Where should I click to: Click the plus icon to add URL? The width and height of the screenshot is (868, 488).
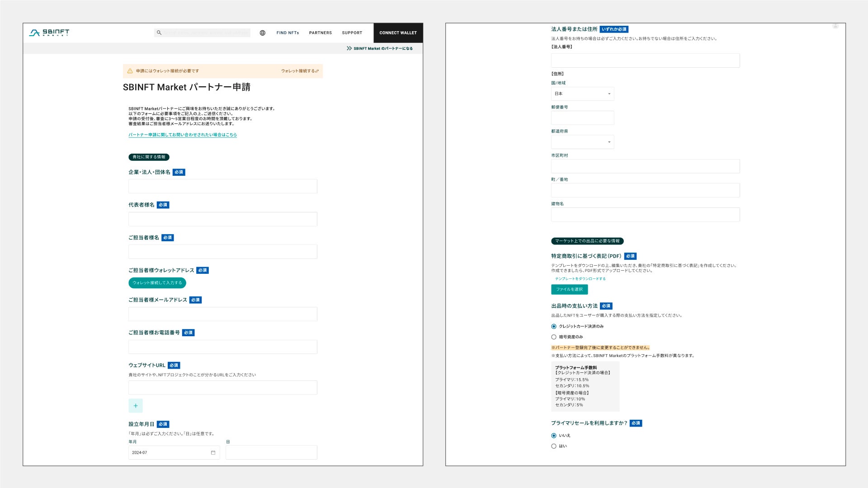136,406
